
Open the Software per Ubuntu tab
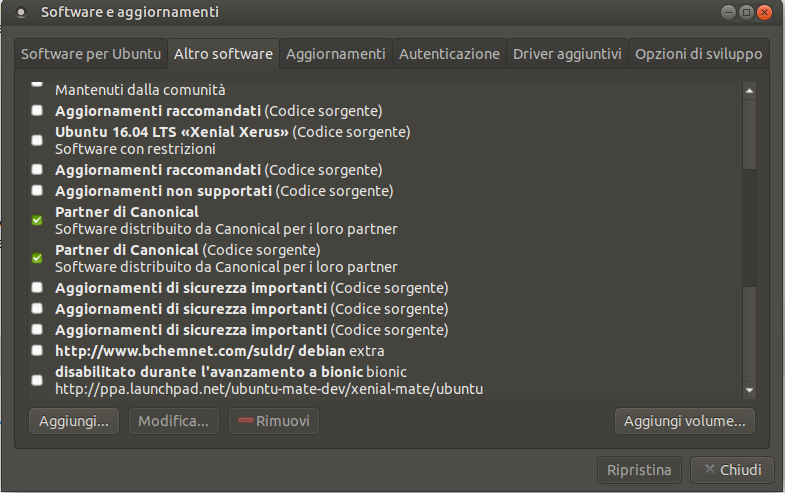point(91,54)
